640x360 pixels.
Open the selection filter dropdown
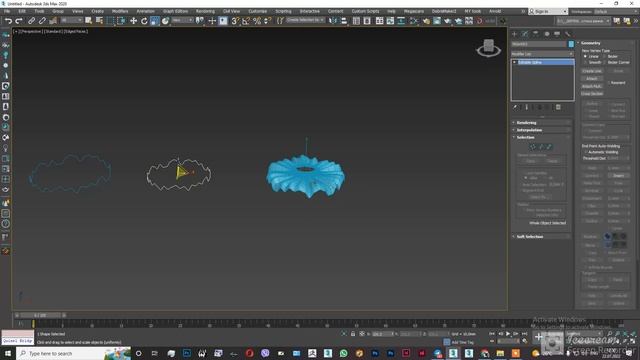[71, 20]
